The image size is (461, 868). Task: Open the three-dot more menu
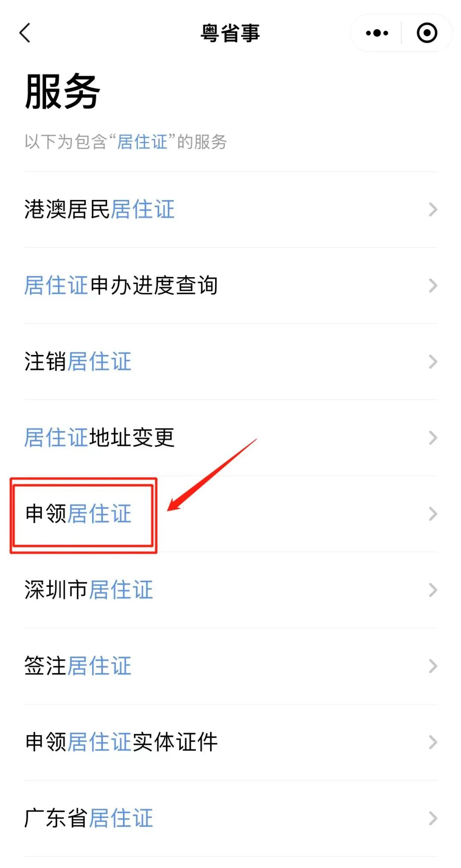377,33
